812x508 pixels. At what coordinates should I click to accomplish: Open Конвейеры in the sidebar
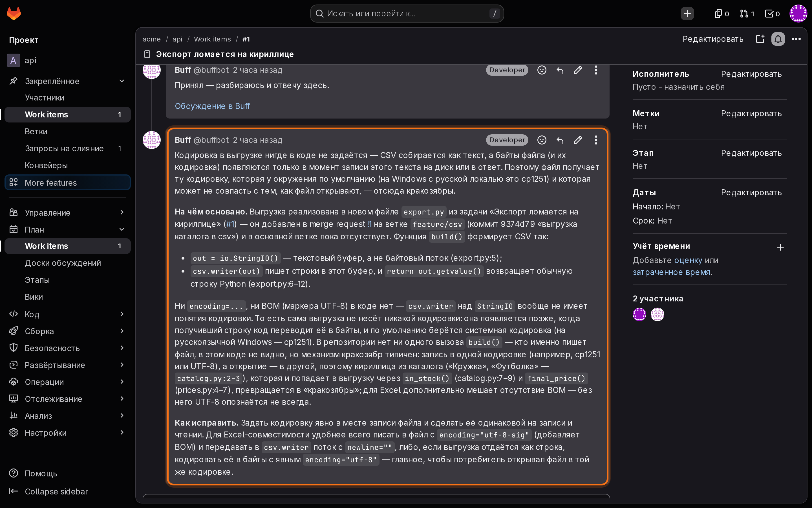click(68, 165)
